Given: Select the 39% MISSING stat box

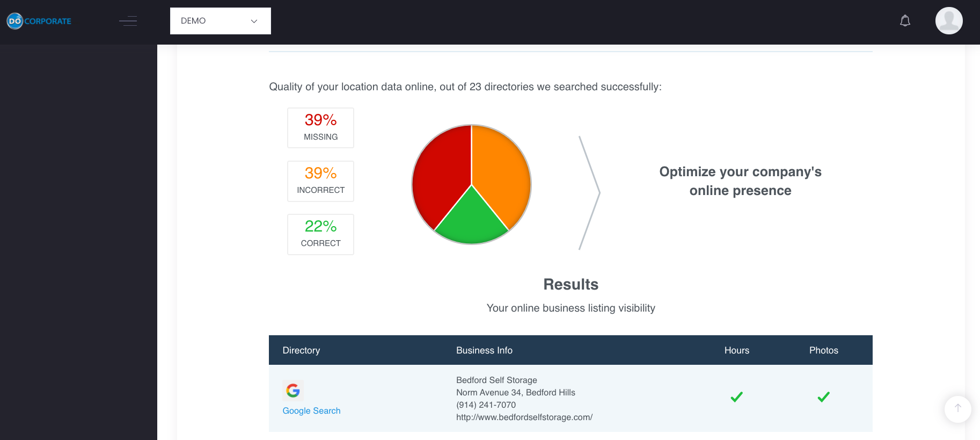Looking at the screenshot, I should click(320, 128).
